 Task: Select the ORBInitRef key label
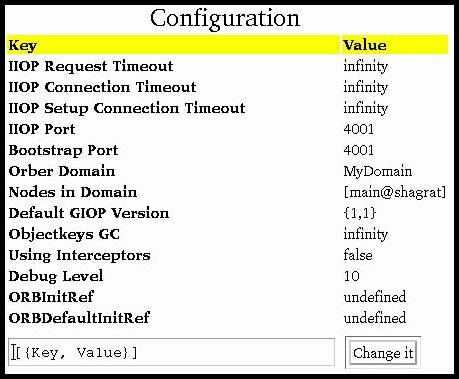(51, 297)
